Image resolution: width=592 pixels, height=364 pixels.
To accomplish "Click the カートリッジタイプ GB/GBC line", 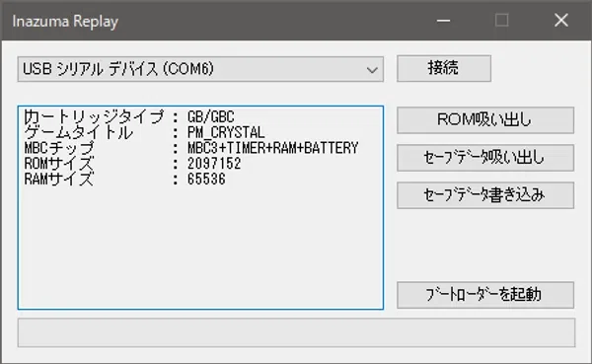I will point(129,116).
